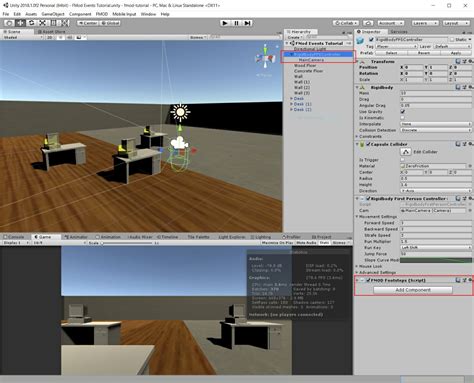Open Transform component preset icon

click(464, 61)
